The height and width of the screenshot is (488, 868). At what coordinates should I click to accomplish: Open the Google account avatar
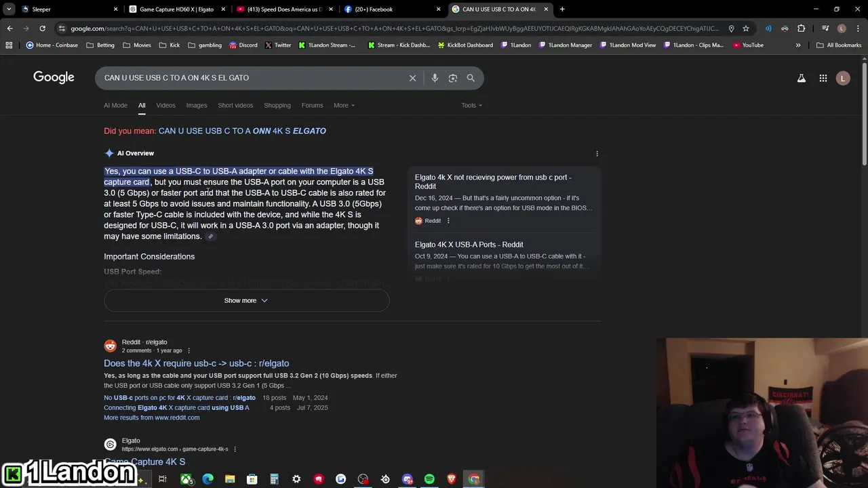(x=843, y=78)
